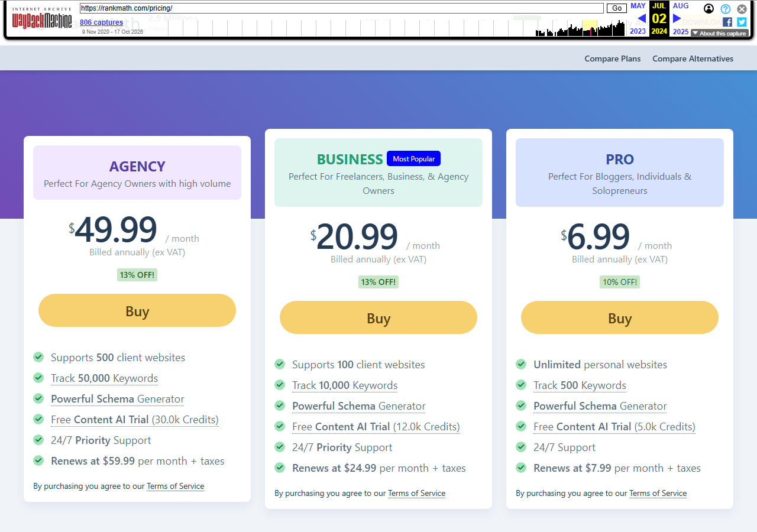Click the 13% OFF badge in AGENCY card
This screenshot has width=757, height=532.
tap(137, 275)
